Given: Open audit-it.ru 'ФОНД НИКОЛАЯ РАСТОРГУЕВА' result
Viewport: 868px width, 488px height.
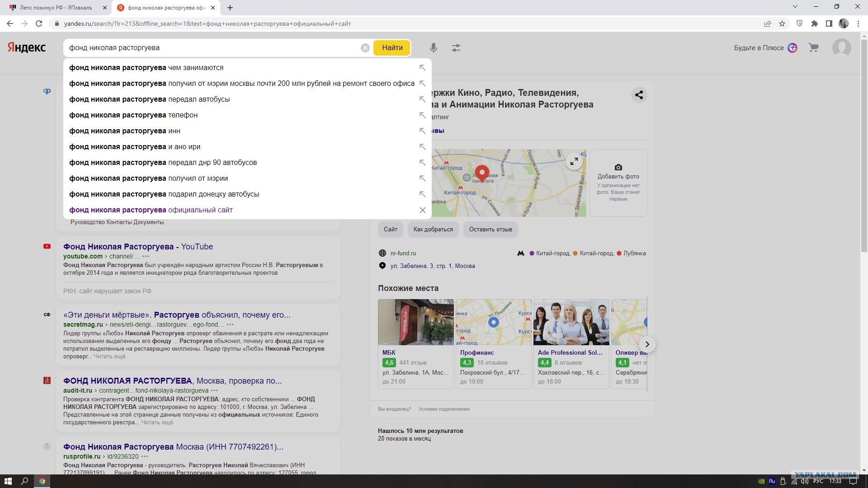Looking at the screenshot, I should click(x=172, y=381).
